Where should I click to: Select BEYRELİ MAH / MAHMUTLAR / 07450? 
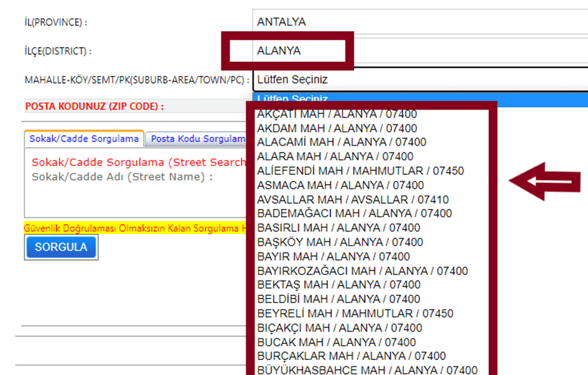355,313
